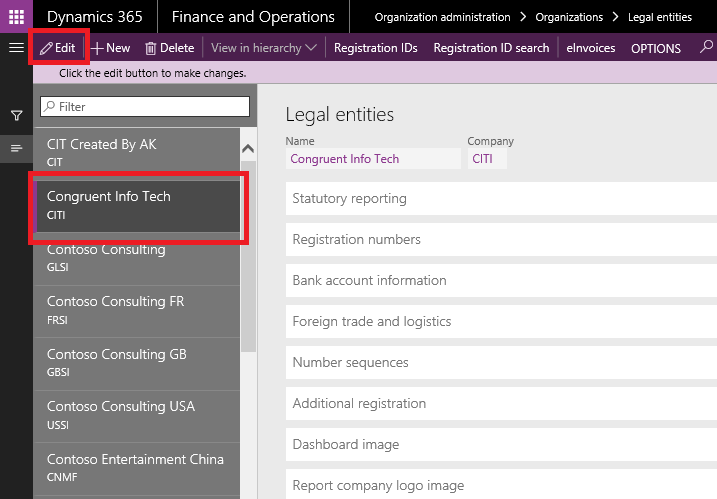
Task: Select Contoso Consulting GB entity
Action: pos(137,364)
